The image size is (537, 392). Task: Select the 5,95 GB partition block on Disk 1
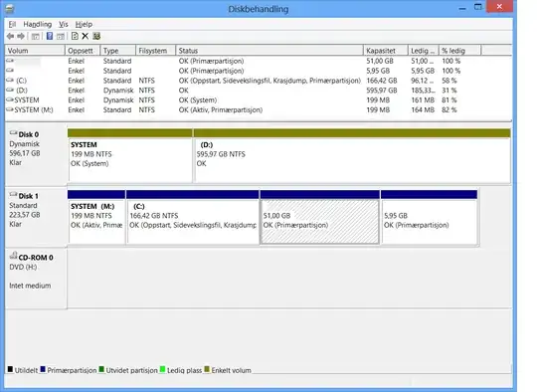tap(430, 217)
